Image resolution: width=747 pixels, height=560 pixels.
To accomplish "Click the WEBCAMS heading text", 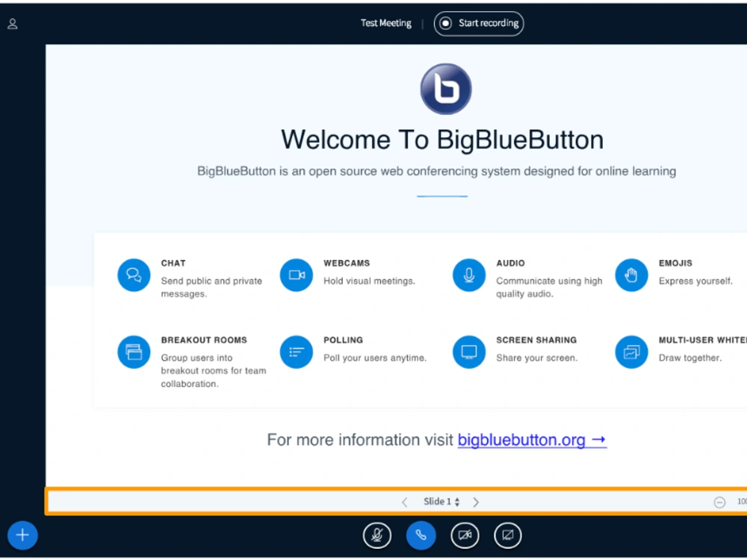I will click(347, 264).
